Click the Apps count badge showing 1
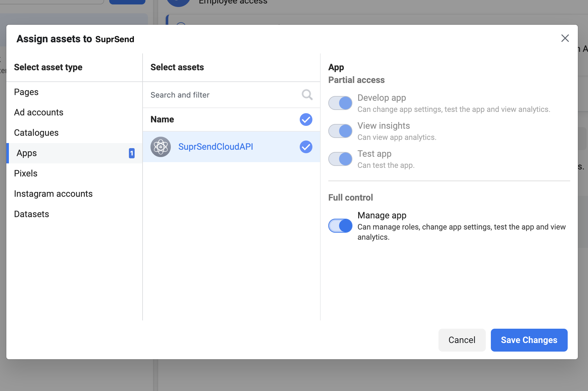This screenshot has height=391, width=588. (131, 153)
